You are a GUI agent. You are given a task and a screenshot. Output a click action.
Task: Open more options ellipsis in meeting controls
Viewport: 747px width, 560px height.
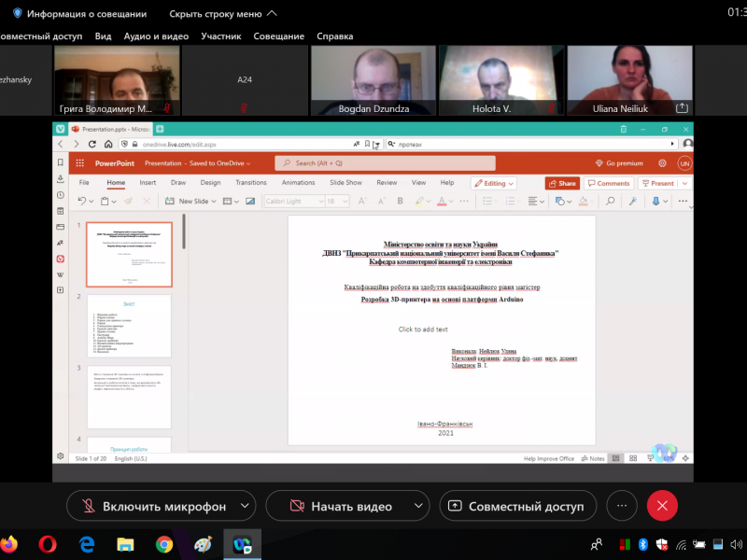(621, 505)
